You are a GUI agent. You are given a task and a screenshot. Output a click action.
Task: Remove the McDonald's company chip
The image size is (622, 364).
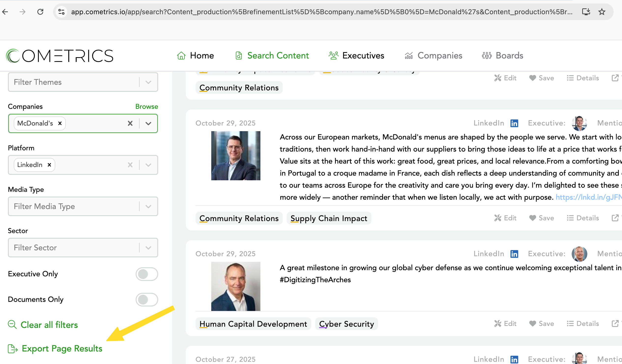click(60, 123)
